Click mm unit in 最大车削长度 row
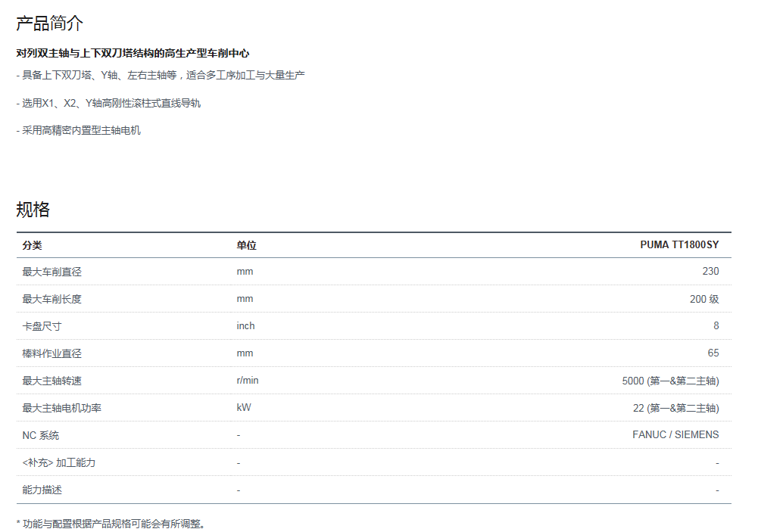The image size is (758, 532). 245,299
